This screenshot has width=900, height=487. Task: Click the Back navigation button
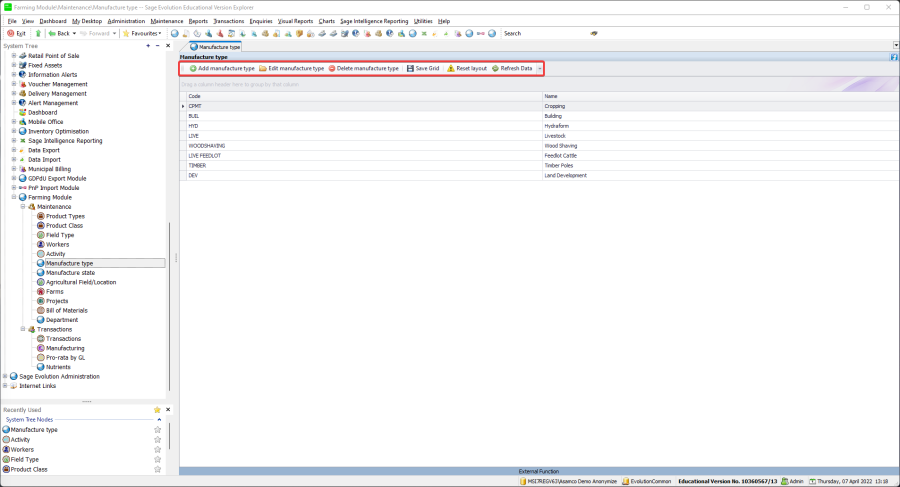point(59,33)
